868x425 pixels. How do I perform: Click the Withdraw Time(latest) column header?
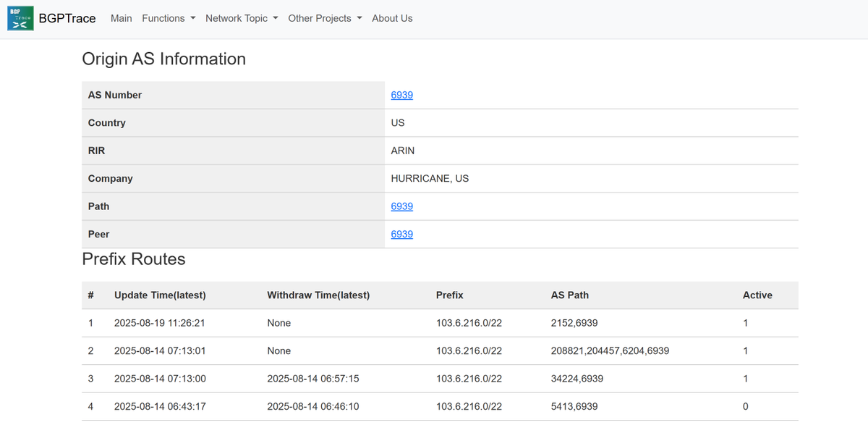[x=318, y=295]
